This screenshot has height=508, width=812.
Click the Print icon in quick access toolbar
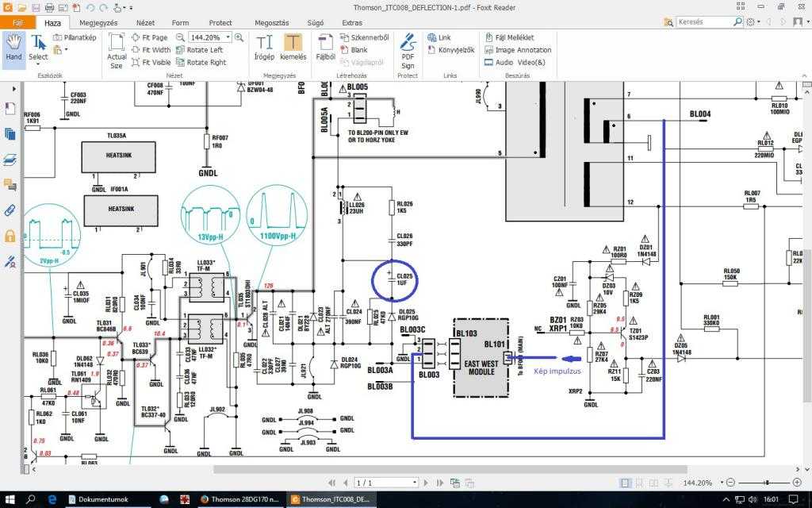[49, 8]
